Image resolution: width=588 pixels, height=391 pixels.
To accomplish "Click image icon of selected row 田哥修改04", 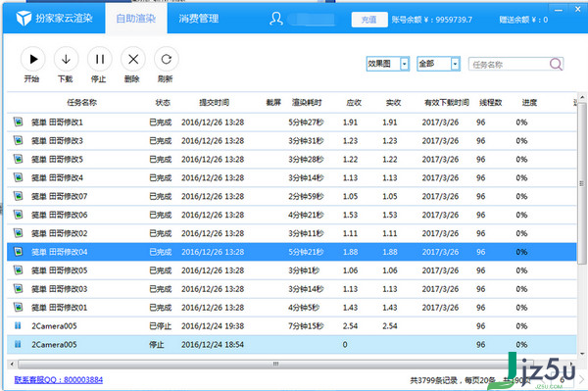I will pyautogui.click(x=18, y=252).
